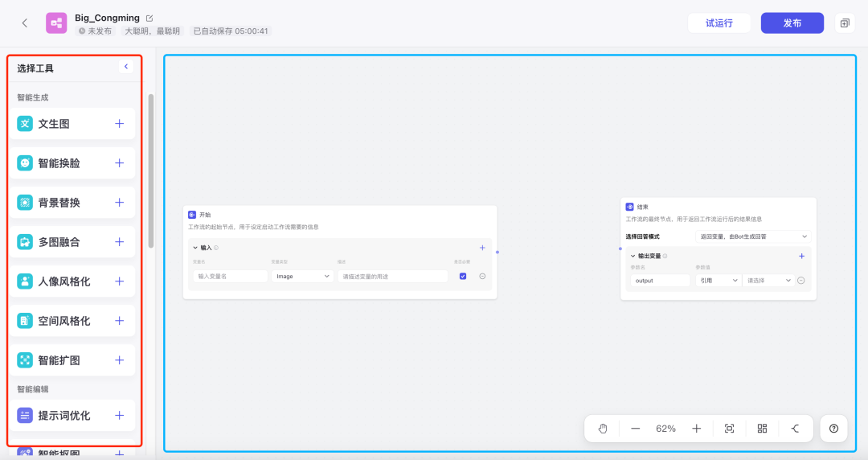Click the edit pencil next to Big_Congming

[149, 18]
